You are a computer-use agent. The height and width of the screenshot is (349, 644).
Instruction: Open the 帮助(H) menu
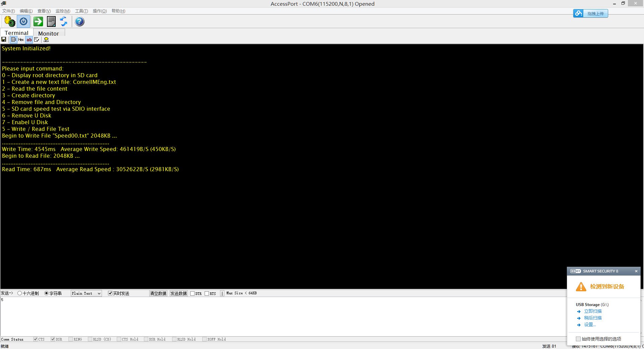click(x=118, y=11)
